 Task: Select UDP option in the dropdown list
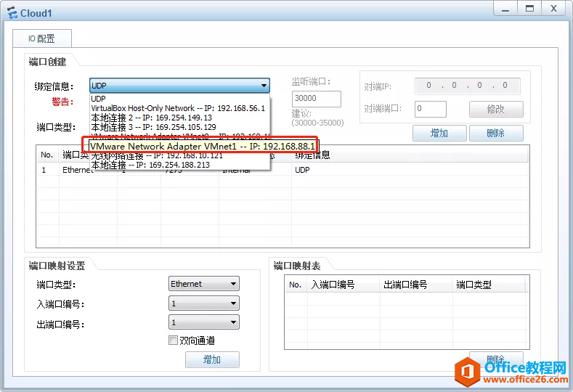pos(180,99)
